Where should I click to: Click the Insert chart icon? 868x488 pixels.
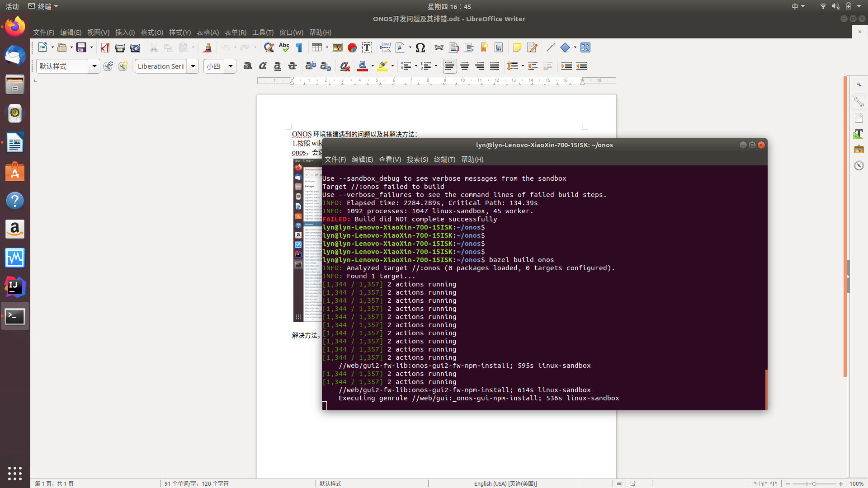pos(352,47)
